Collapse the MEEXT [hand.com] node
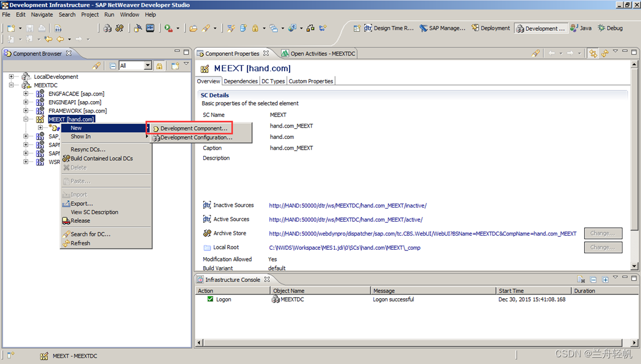Image resolution: width=641 pixels, height=364 pixels. pos(26,119)
